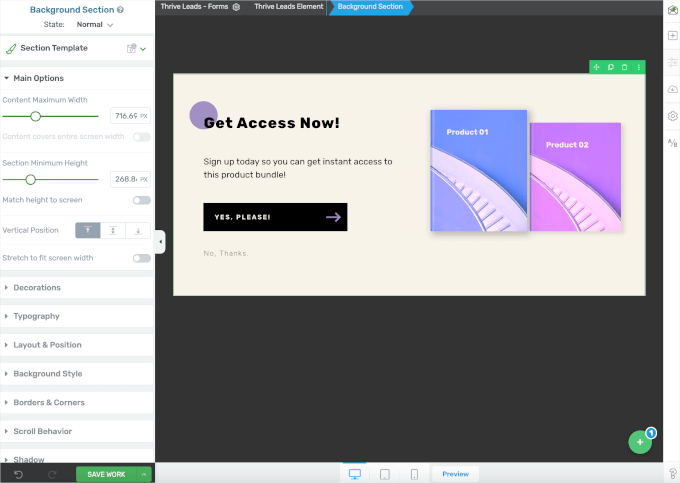Open the more options dots on the green toolbar
The height and width of the screenshot is (483, 680).
[x=639, y=67]
